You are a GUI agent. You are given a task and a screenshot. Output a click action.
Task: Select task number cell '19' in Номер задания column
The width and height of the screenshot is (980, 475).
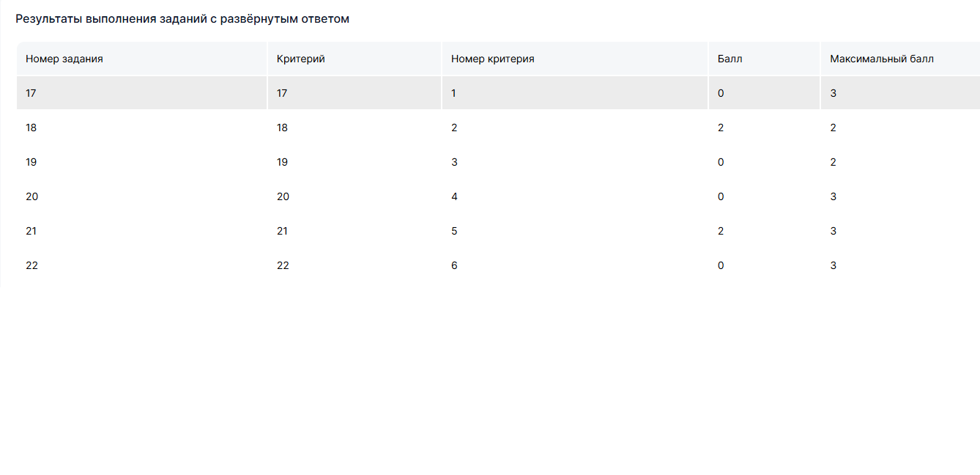click(x=141, y=162)
